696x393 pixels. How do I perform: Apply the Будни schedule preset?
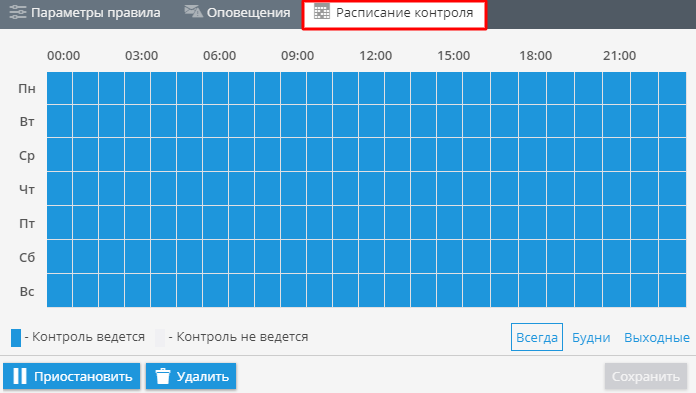[x=591, y=337]
